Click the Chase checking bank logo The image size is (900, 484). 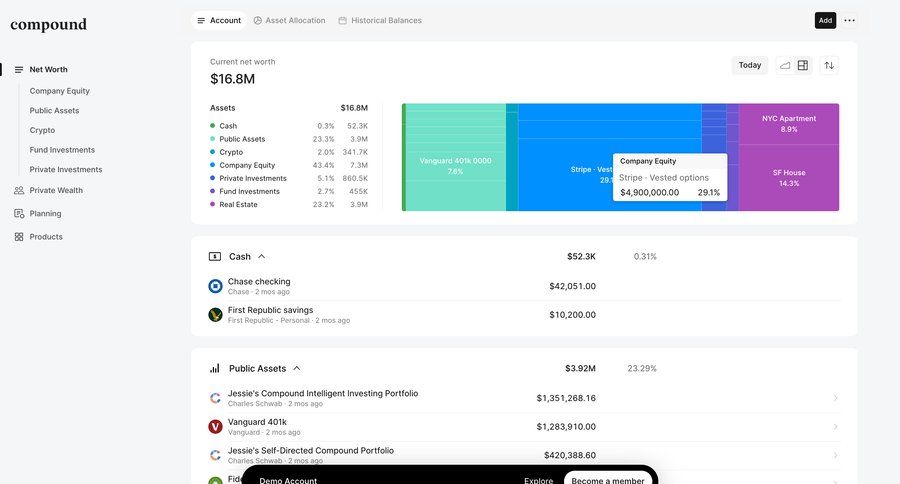tap(215, 286)
